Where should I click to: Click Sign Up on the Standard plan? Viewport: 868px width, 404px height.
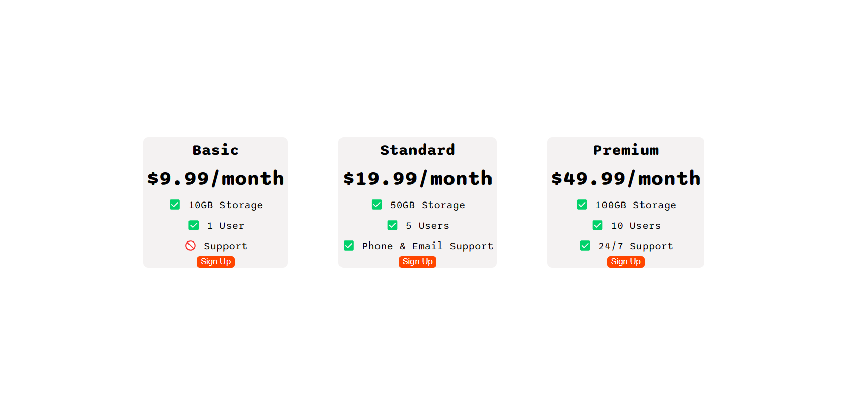point(417,262)
